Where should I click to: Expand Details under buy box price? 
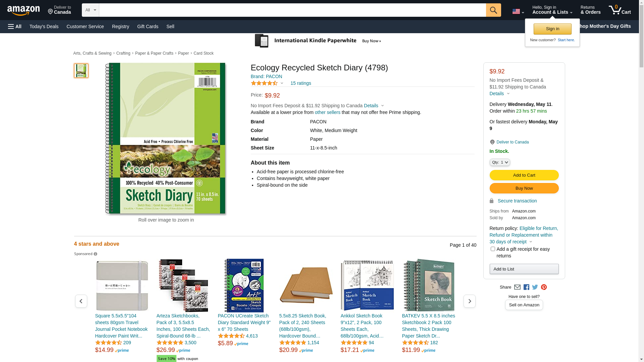(x=499, y=94)
